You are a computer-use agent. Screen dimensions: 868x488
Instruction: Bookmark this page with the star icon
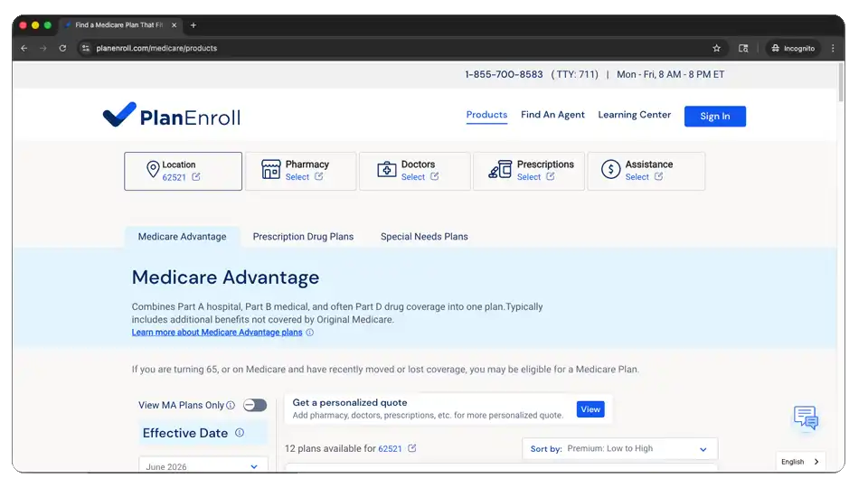pos(716,48)
